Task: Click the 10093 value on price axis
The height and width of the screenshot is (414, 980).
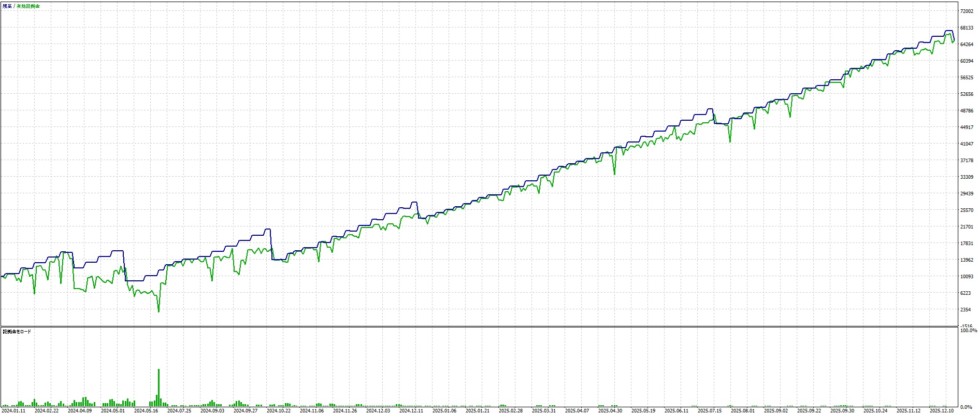Action: (x=967, y=277)
